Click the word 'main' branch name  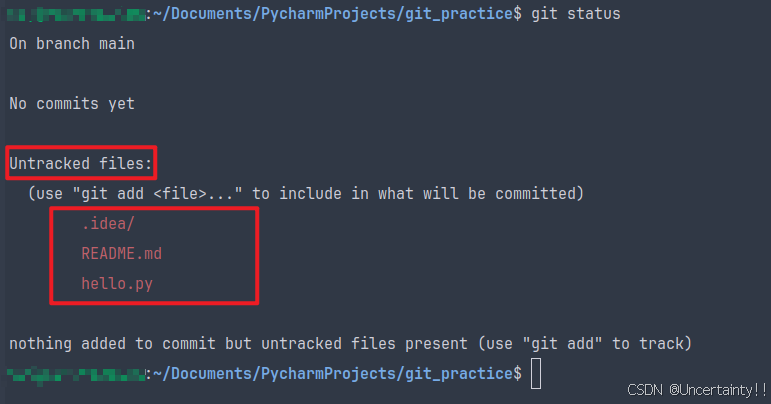(x=117, y=44)
